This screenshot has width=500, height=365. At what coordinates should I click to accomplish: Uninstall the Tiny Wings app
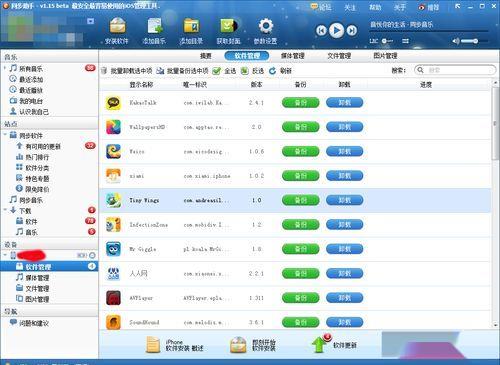point(345,200)
